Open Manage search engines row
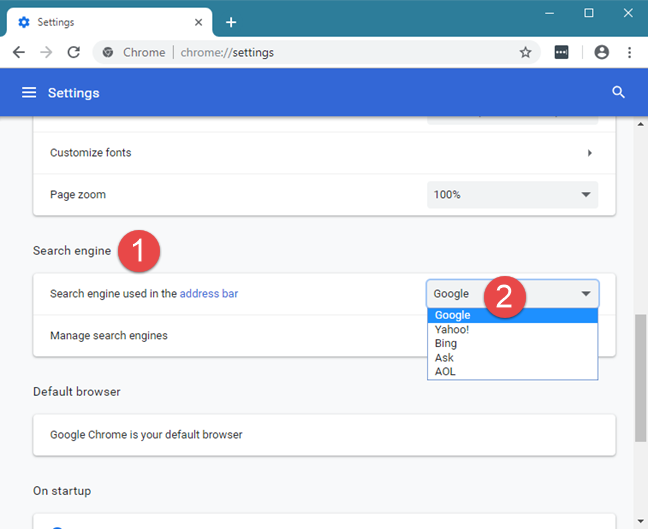 coord(324,336)
